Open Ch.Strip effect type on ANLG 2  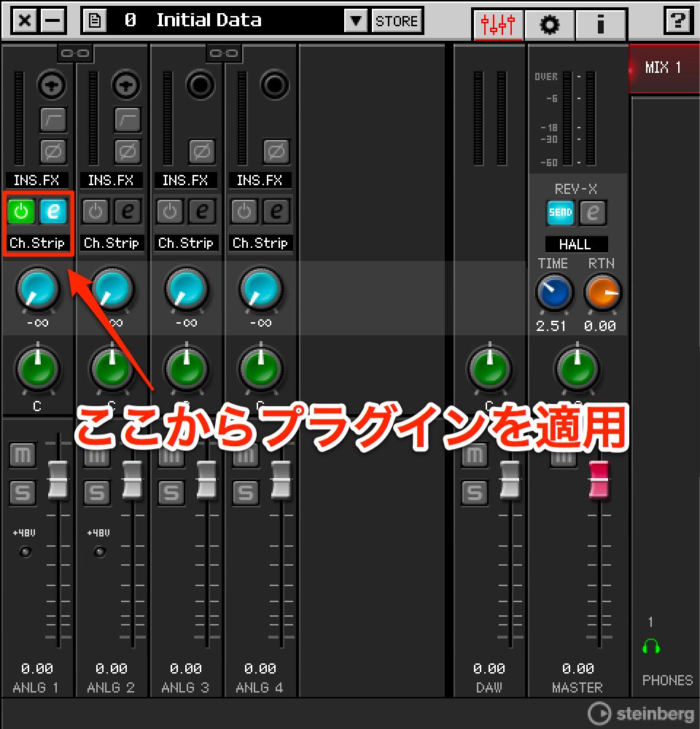112,243
